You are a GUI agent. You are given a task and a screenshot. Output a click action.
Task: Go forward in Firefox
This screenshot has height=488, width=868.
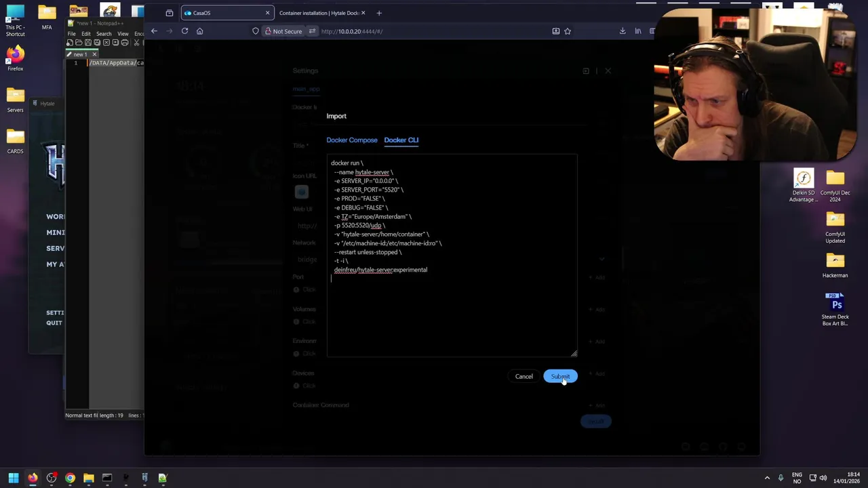170,31
